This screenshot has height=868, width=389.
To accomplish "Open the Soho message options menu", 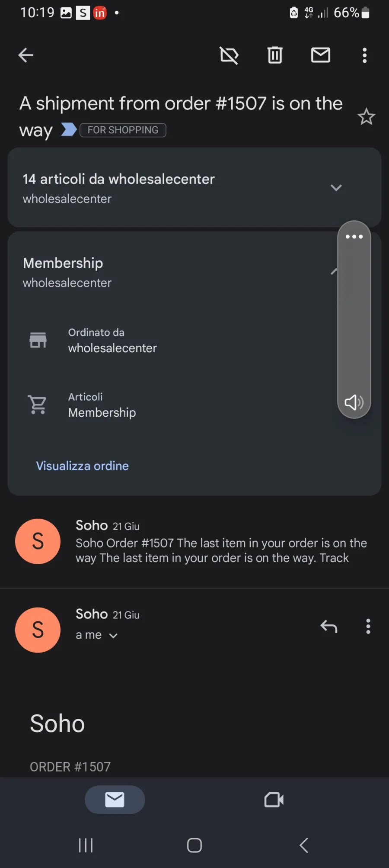I will coord(368,626).
